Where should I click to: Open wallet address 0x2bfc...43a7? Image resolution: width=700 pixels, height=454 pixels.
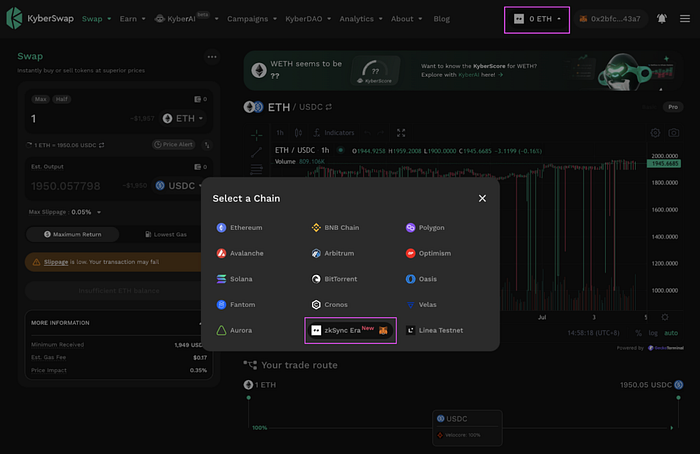pos(610,19)
